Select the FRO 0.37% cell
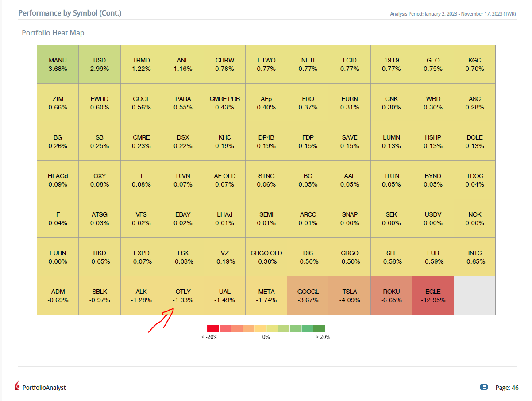Image resolution: width=532 pixels, height=401 pixels. tap(308, 103)
